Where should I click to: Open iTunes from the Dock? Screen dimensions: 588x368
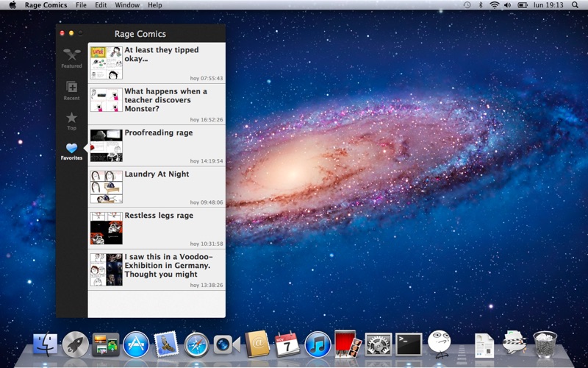coord(318,344)
